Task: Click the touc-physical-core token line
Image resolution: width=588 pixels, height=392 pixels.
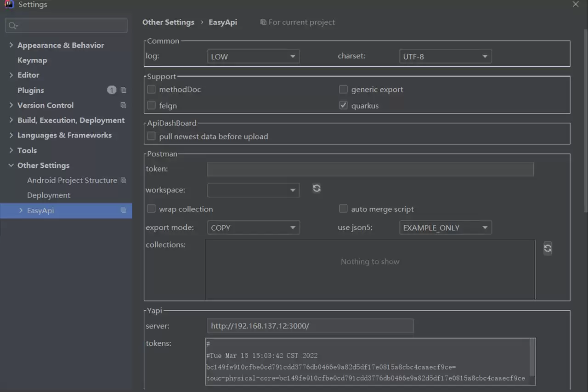Action: click(366, 378)
